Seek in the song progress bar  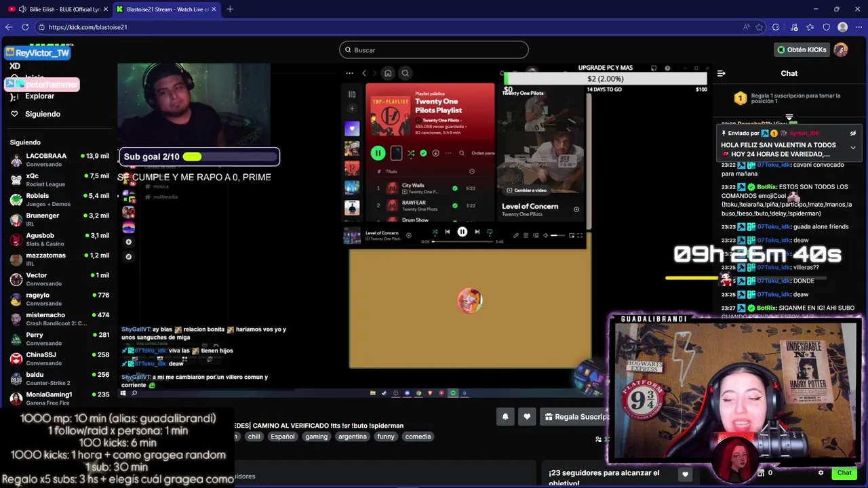coord(461,241)
